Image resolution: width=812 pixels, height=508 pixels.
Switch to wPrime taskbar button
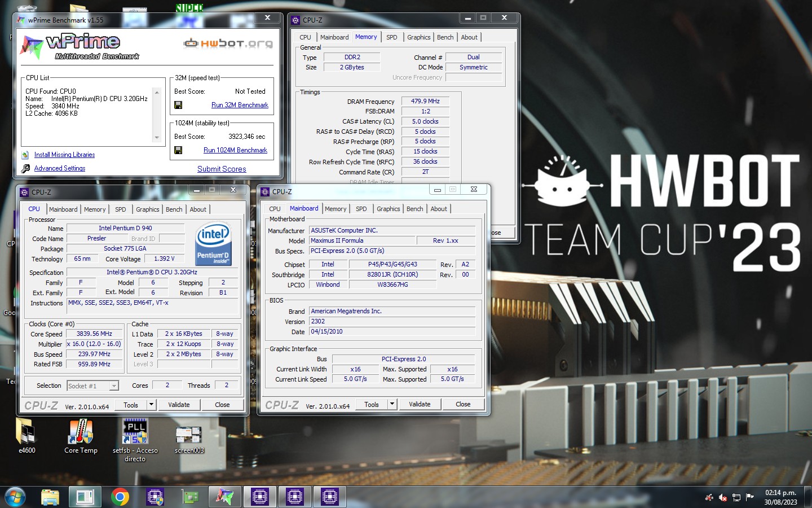(225, 497)
